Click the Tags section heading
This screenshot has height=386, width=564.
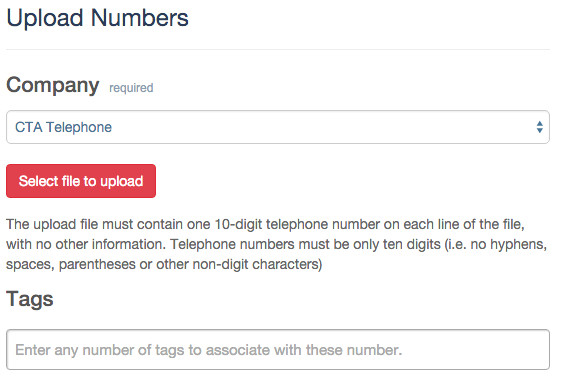(x=30, y=299)
